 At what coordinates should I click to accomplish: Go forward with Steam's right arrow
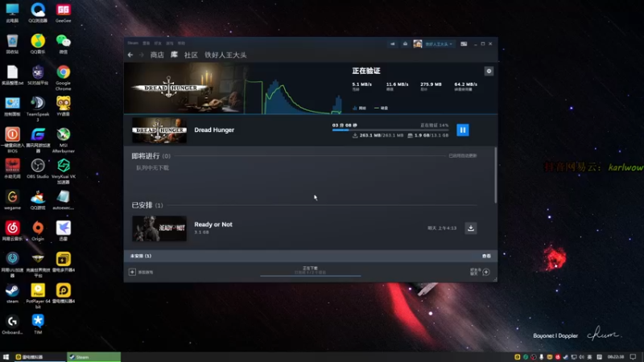142,55
